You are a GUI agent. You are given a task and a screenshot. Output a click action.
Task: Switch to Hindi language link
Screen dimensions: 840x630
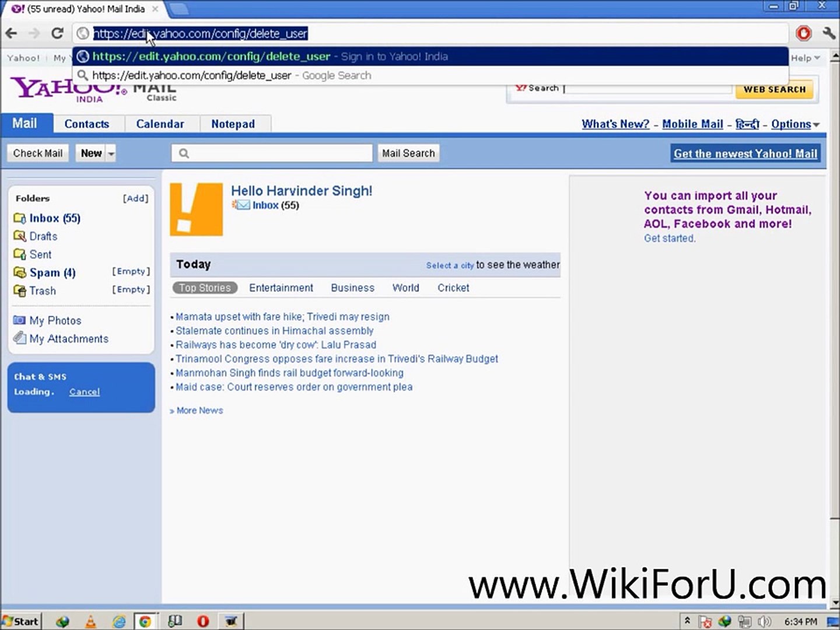coord(747,124)
